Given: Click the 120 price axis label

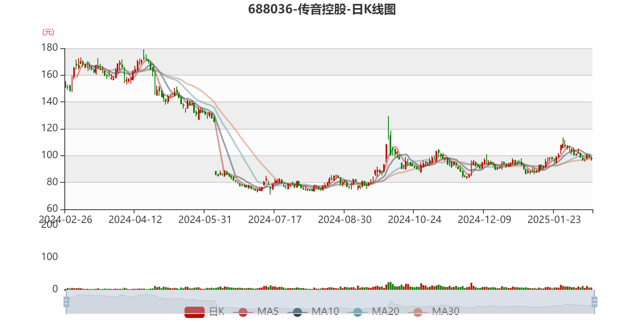Looking at the screenshot, I should point(50,128).
